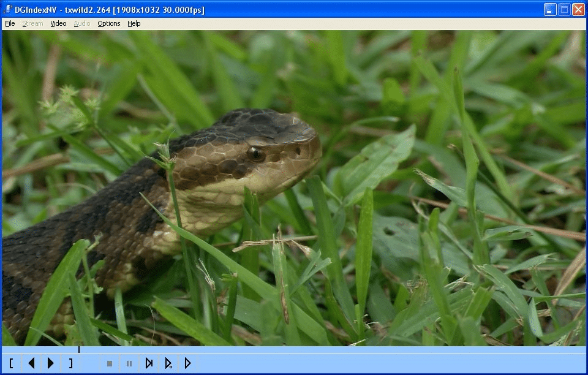The image size is (588, 375).
Task: Click the greyed-out pause button
Action: (129, 363)
